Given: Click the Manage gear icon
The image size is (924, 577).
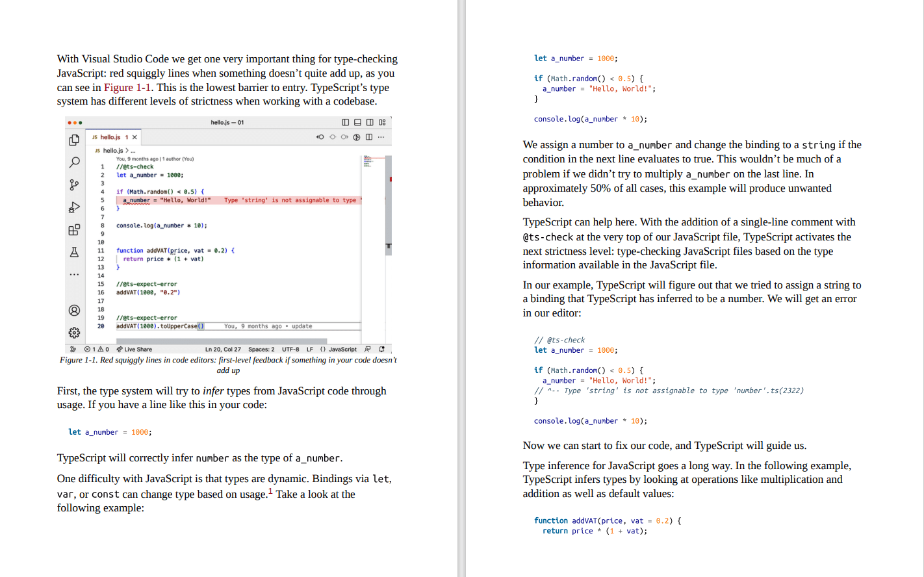Looking at the screenshot, I should 74,333.
